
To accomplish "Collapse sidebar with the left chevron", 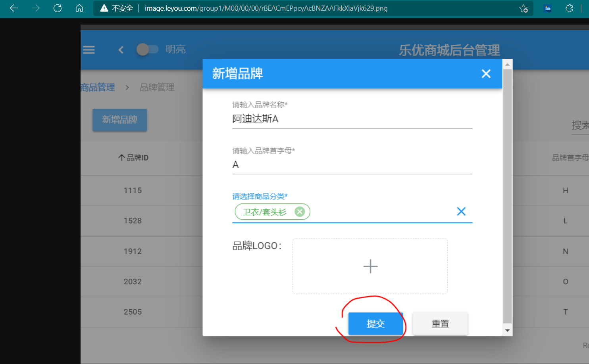I will (121, 50).
